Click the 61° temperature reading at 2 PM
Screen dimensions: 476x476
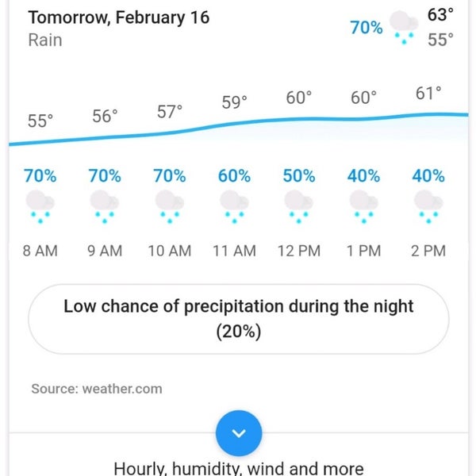428,94
